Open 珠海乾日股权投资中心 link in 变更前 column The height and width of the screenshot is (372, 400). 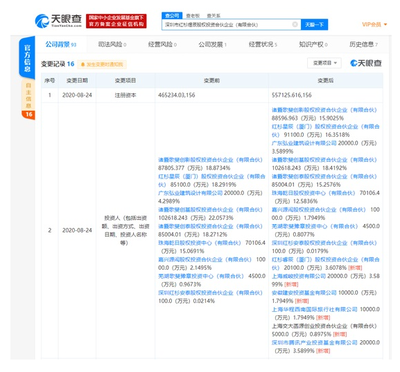point(200,243)
